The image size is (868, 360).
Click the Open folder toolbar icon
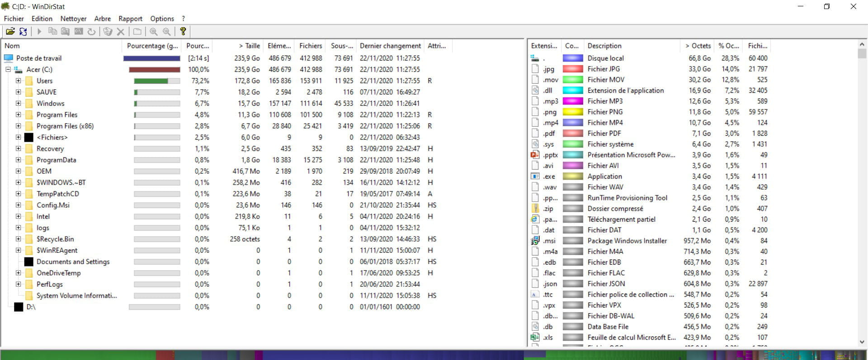[x=10, y=31]
